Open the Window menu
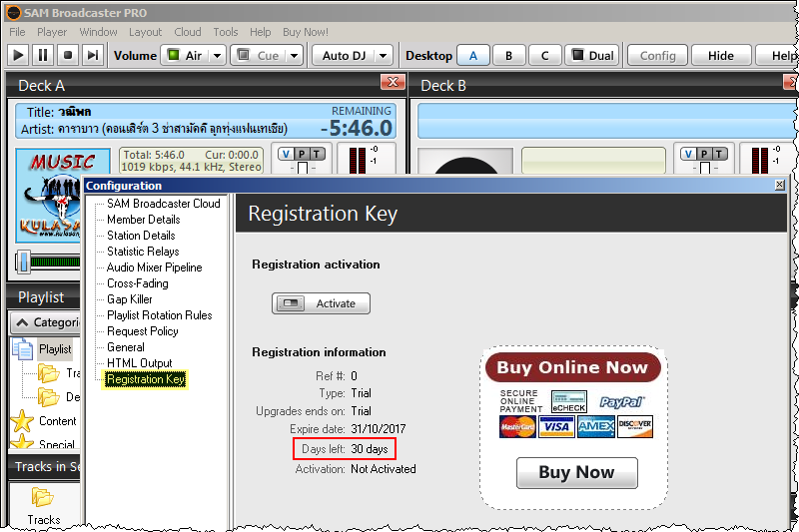Screen dimensions: 799x532 [x=98, y=32]
